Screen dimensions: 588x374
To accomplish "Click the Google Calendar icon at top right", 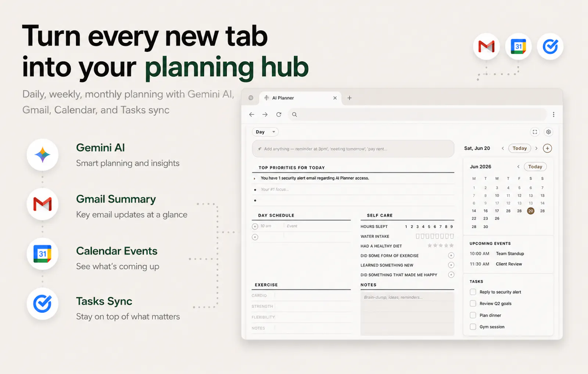I will [x=518, y=47].
